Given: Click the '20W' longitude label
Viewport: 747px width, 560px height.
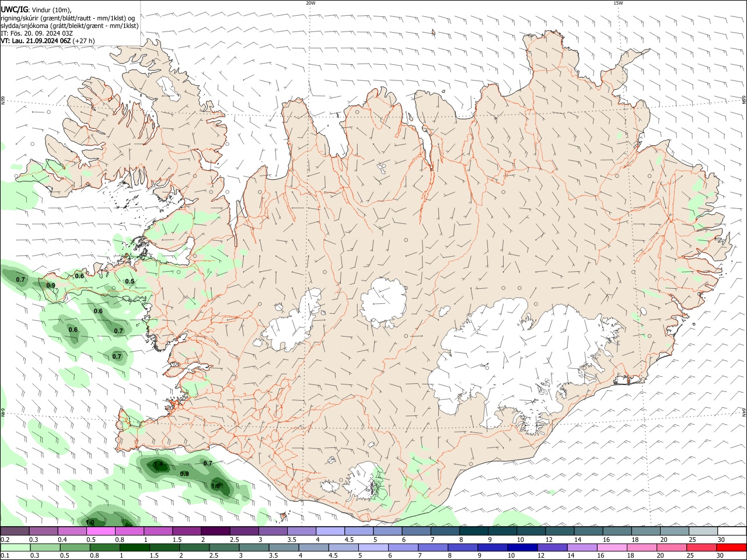Looking at the screenshot, I should point(310,3).
